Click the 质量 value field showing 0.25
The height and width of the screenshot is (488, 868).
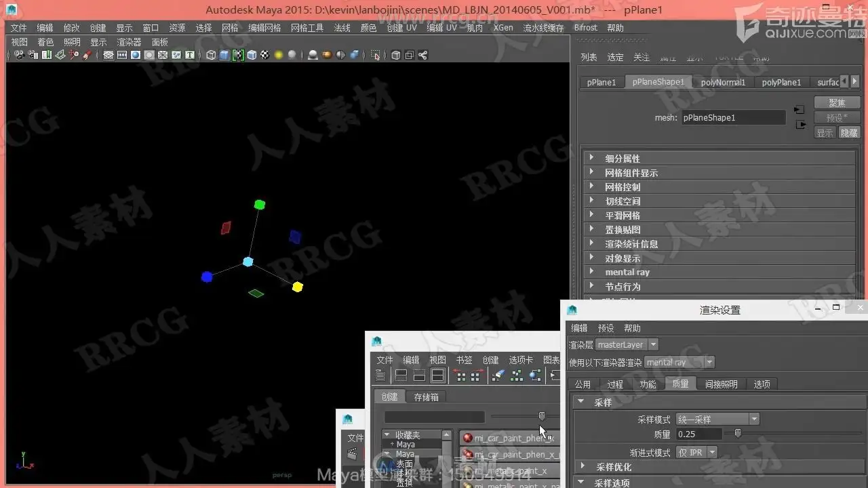(698, 434)
